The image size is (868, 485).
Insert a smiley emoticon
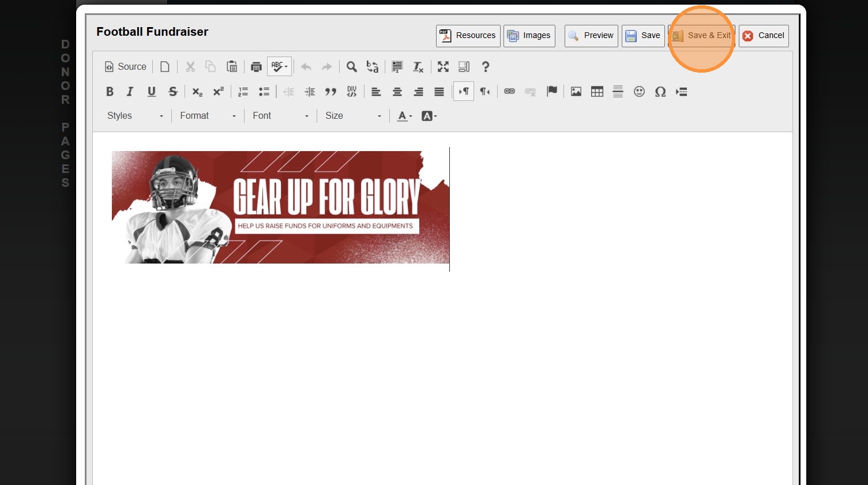point(639,92)
